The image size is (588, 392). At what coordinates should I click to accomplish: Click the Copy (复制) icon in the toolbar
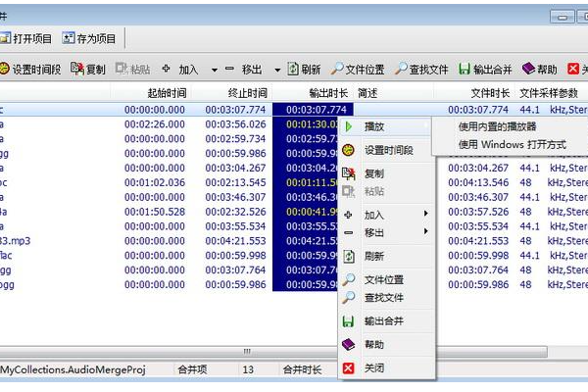pyautogui.click(x=77, y=69)
